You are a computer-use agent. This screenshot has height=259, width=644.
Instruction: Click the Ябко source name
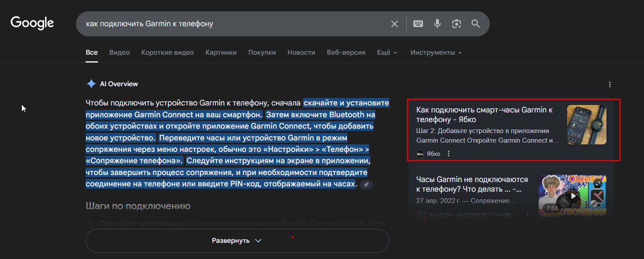(x=433, y=154)
